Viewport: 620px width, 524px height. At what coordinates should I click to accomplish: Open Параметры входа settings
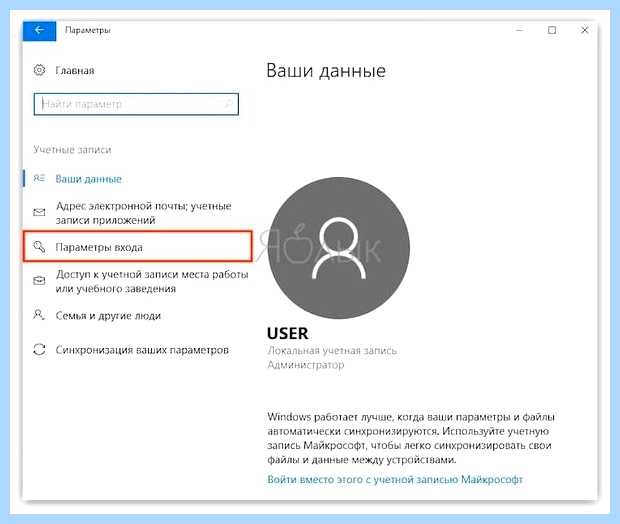[137, 247]
